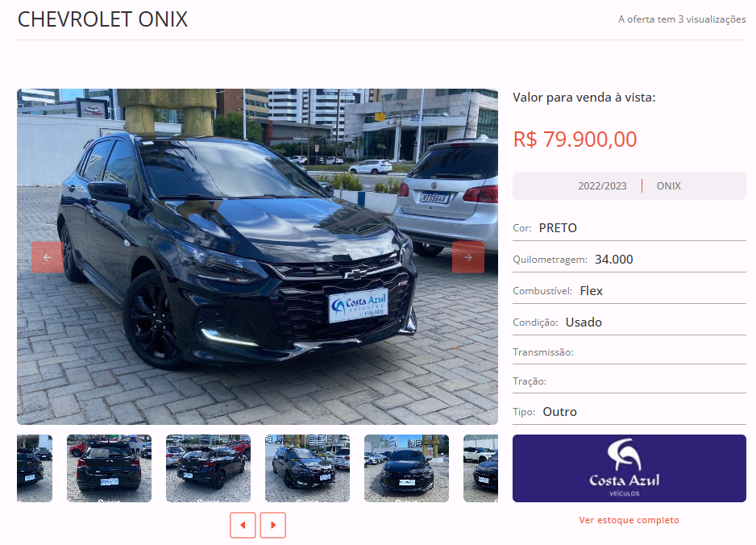Click the offer views counter text
Image resolution: width=756 pixels, height=545 pixels.
pyautogui.click(x=682, y=19)
